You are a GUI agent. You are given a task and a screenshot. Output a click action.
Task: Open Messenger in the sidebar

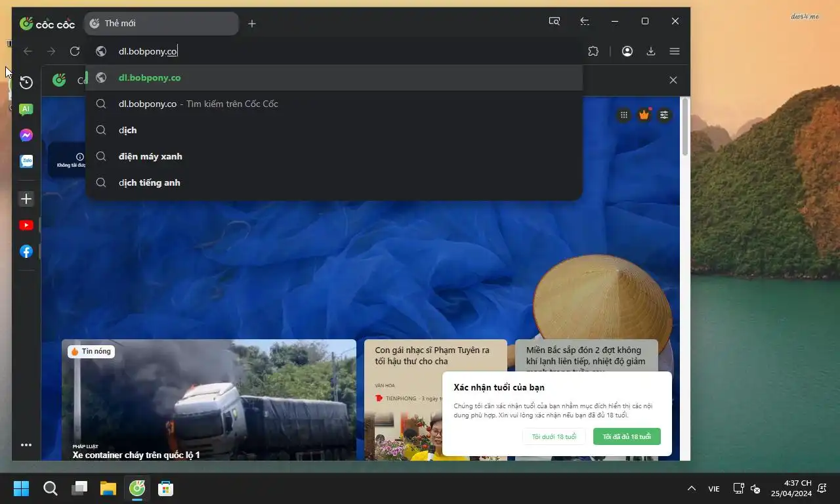[26, 135]
